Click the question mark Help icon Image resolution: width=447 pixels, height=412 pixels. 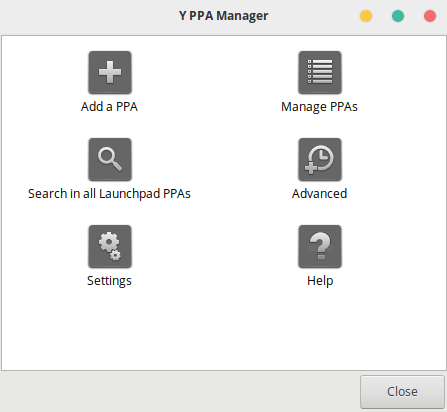[320, 246]
